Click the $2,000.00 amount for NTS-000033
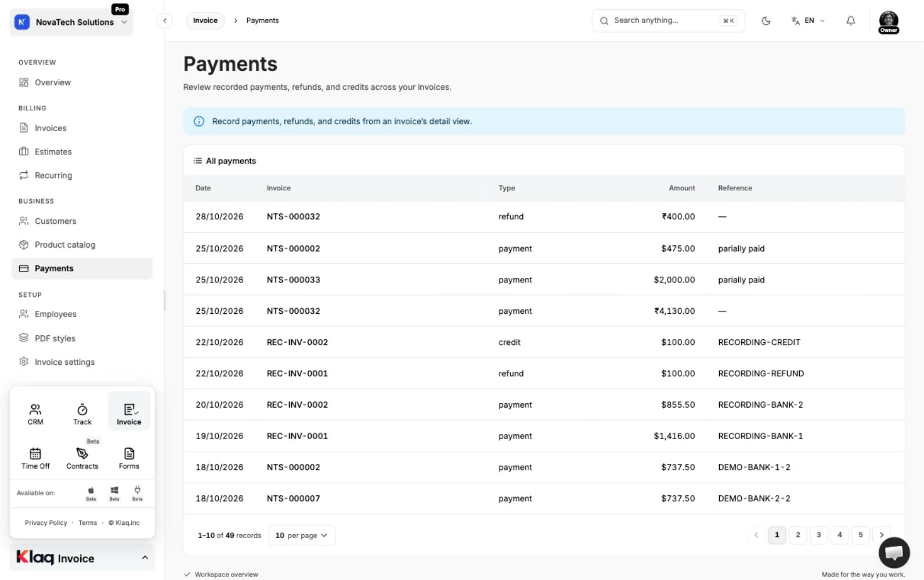This screenshot has width=924, height=580. pos(674,280)
